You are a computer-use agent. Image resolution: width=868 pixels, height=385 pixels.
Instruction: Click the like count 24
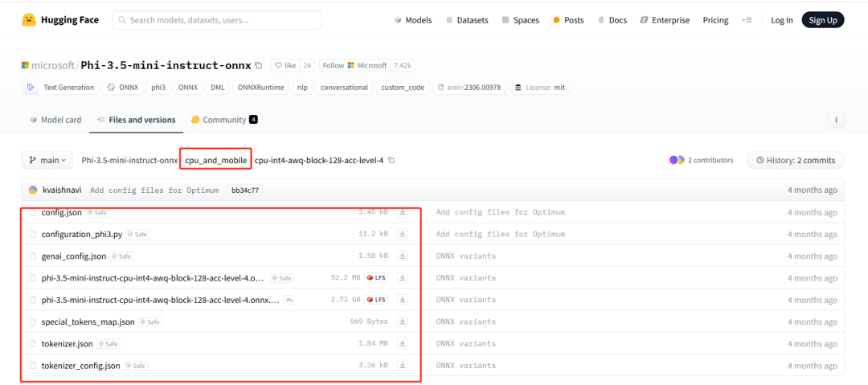pos(308,65)
